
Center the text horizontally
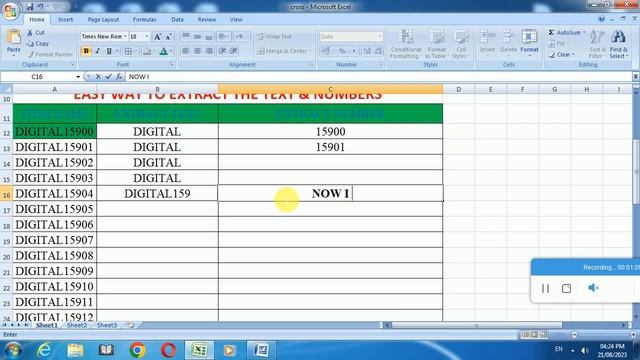198,51
